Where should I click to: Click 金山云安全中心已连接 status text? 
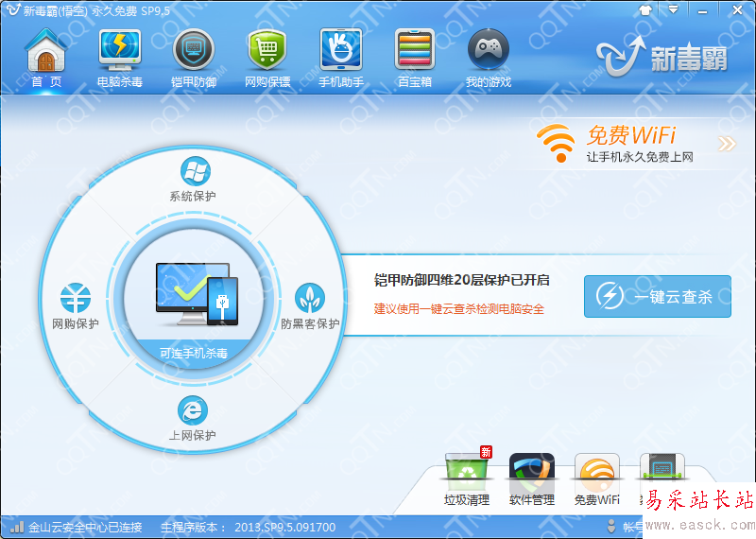[85, 527]
